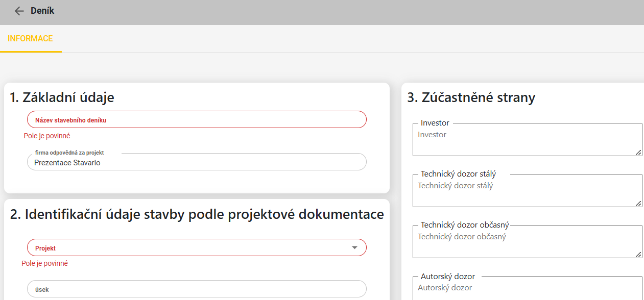This screenshot has height=300, width=644.
Task: Click resize handle of Technický dozor občasný
Action: 638,254
